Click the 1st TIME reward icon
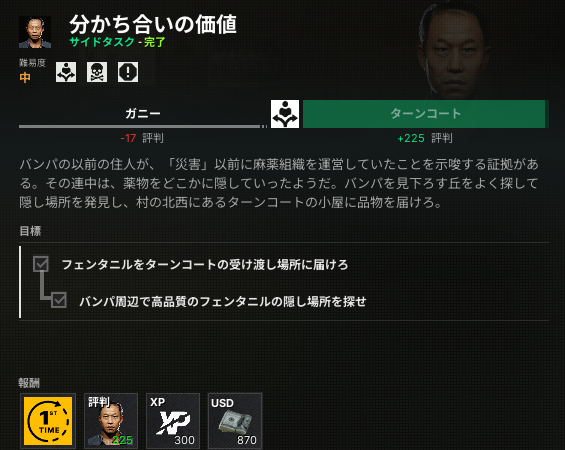Image resolution: width=565 pixels, height=450 pixels. pyautogui.click(x=48, y=421)
